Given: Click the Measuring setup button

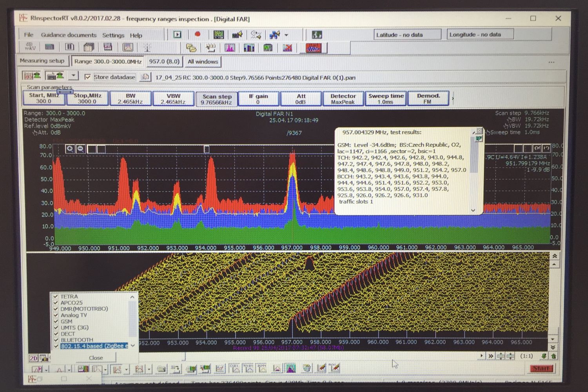Looking at the screenshot, I should click(42, 61).
